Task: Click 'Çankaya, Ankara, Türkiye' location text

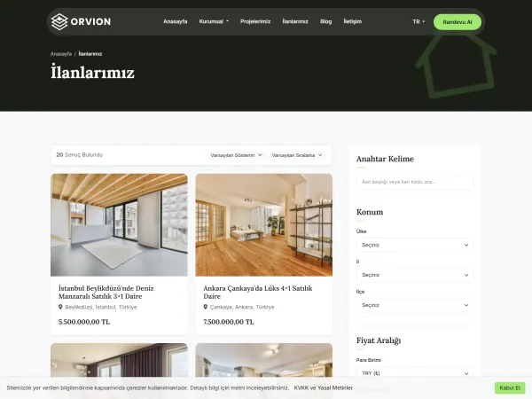Action: tap(242, 307)
